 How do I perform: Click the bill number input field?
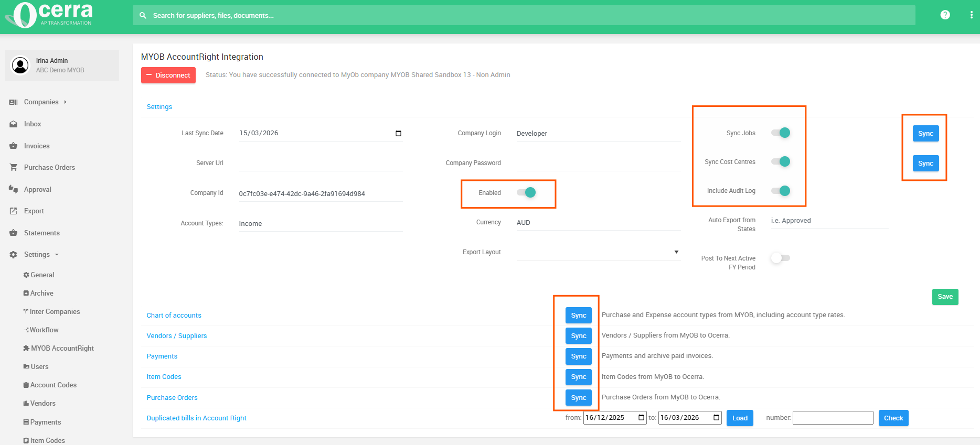[x=833, y=418]
